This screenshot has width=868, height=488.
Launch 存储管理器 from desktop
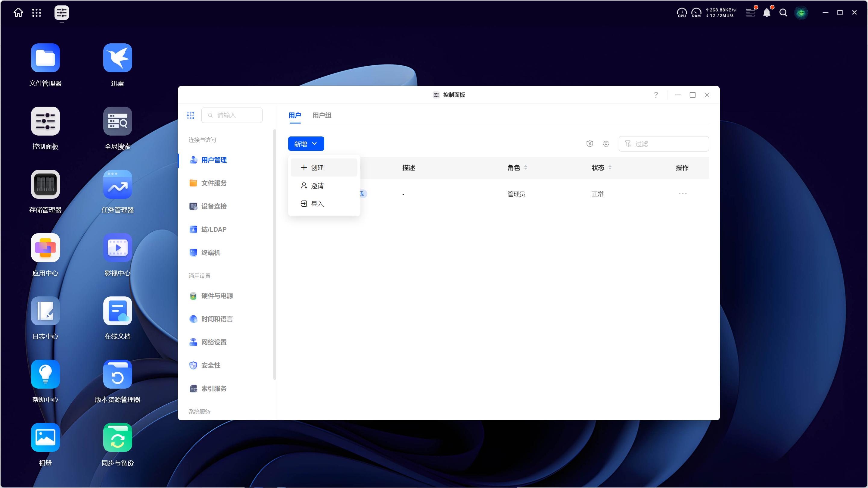45,184
